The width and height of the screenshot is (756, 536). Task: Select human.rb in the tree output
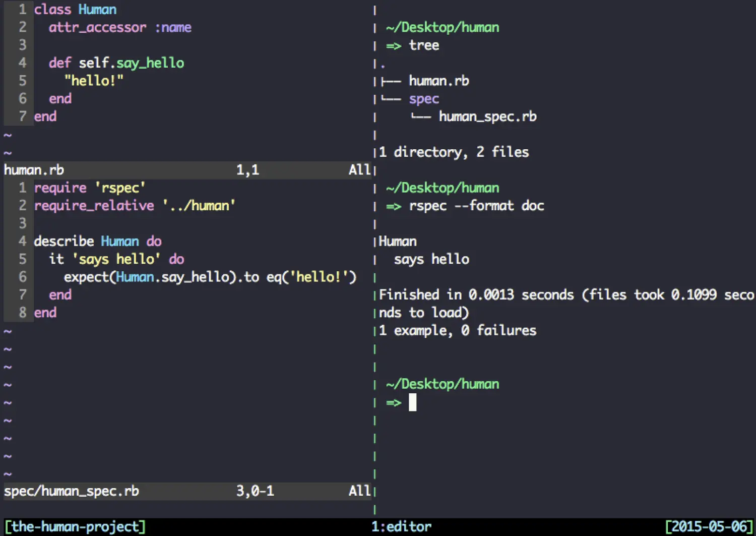438,81
